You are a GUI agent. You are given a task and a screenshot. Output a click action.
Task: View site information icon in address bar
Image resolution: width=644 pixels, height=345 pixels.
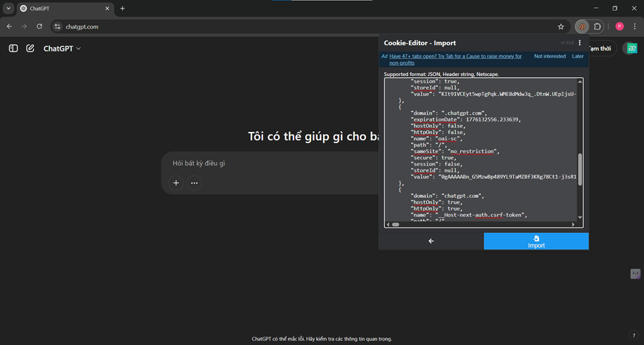pyautogui.click(x=57, y=26)
